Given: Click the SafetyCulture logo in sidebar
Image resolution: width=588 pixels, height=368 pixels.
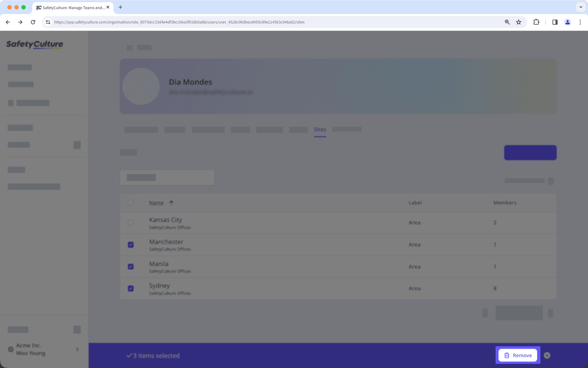Looking at the screenshot, I should point(34,44).
